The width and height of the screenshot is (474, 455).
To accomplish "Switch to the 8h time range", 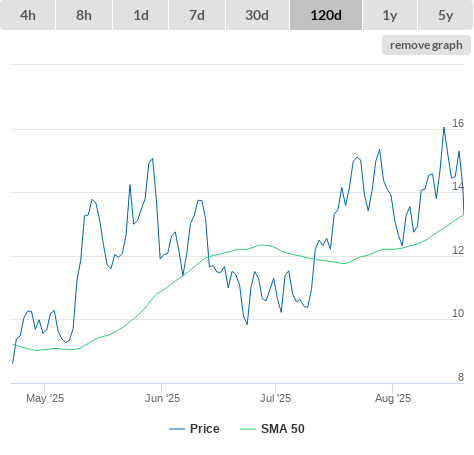I will pos(84,15).
